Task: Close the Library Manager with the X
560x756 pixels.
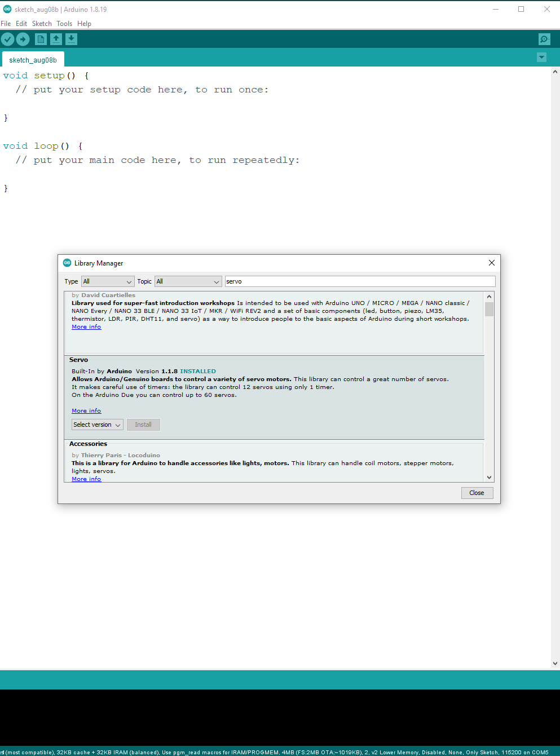Action: (492, 263)
